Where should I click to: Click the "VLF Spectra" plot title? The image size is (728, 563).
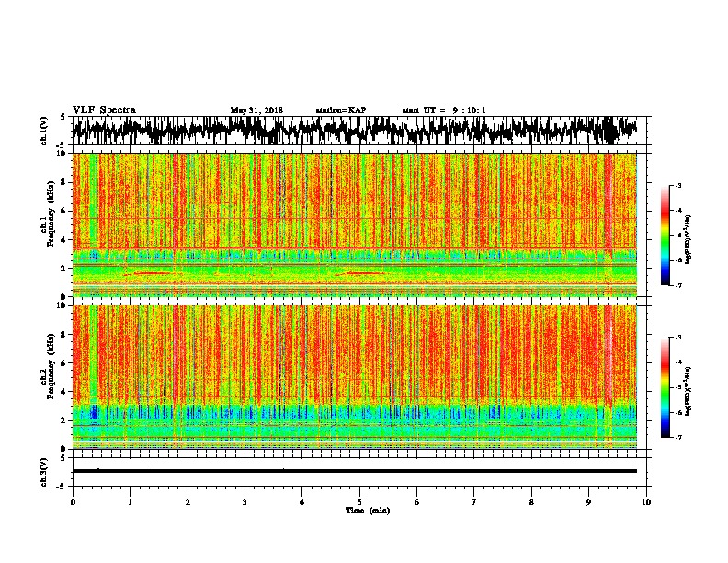[x=104, y=110]
